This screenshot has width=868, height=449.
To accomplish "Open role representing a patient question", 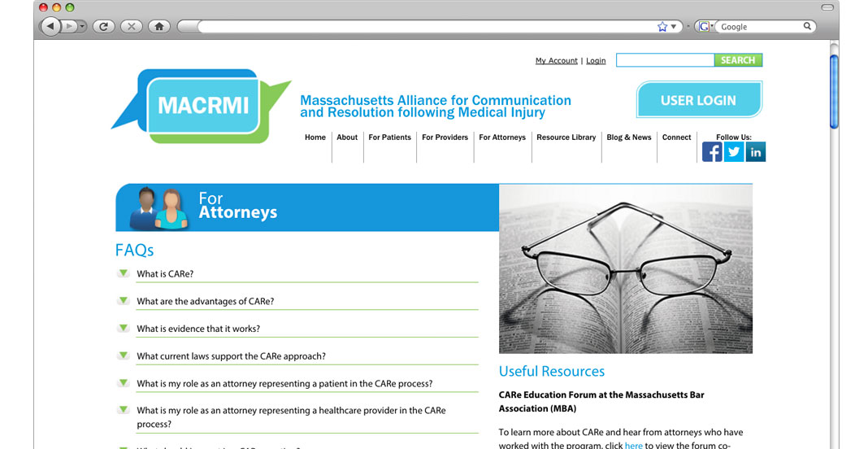I will tap(284, 384).
